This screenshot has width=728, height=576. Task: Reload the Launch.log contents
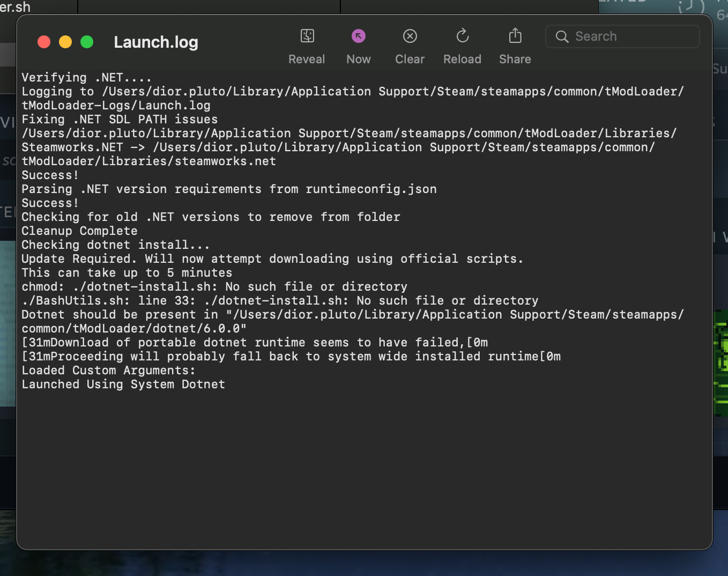[x=463, y=36]
